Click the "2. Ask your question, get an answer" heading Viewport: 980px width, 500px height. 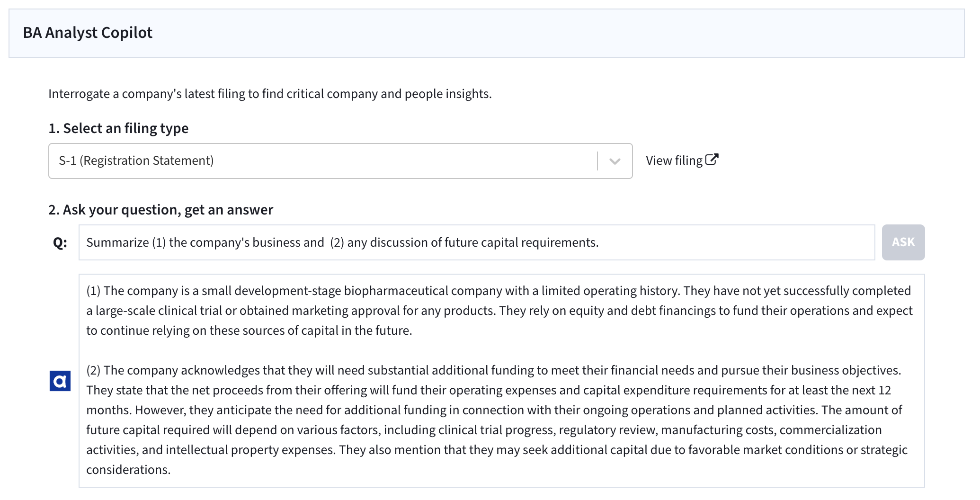[160, 210]
